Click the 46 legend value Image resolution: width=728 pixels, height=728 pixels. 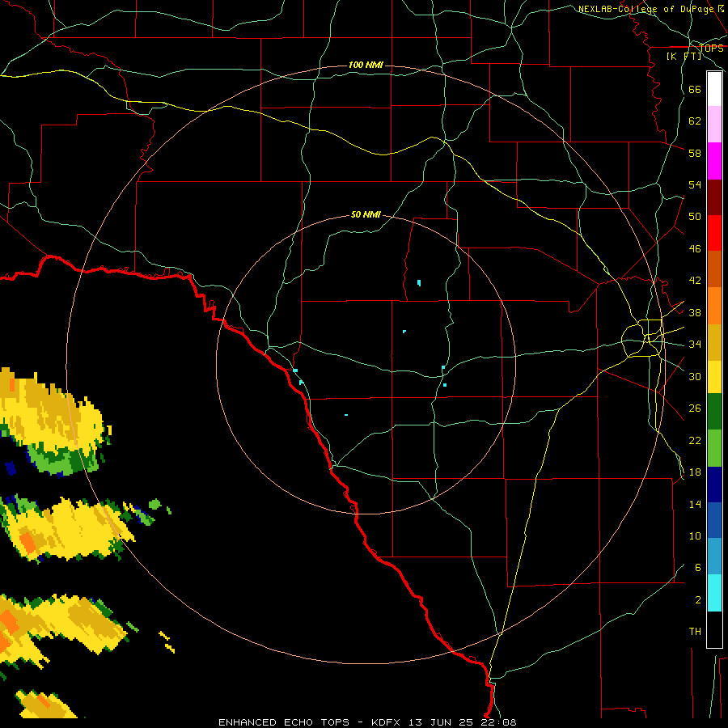[695, 248]
